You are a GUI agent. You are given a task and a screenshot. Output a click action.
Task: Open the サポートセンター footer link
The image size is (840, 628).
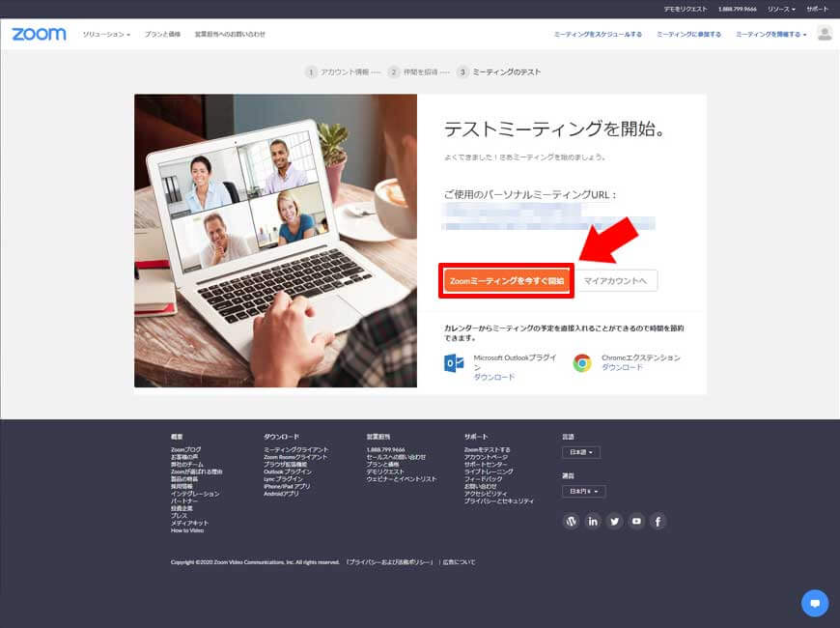pos(486,465)
